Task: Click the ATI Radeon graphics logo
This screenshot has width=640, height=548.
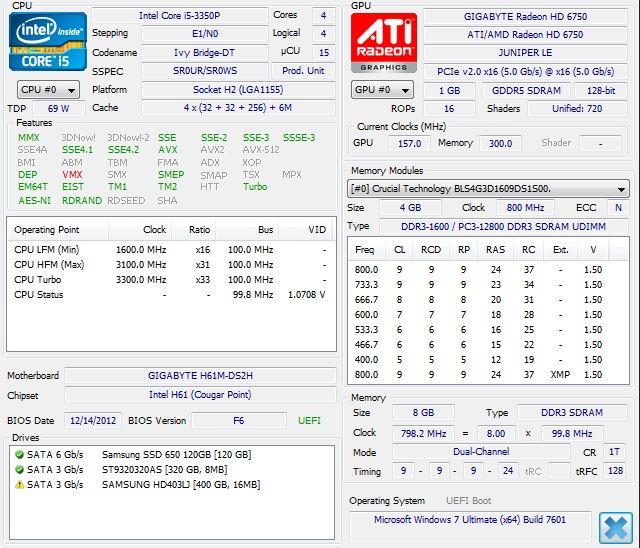Action: pos(382,42)
